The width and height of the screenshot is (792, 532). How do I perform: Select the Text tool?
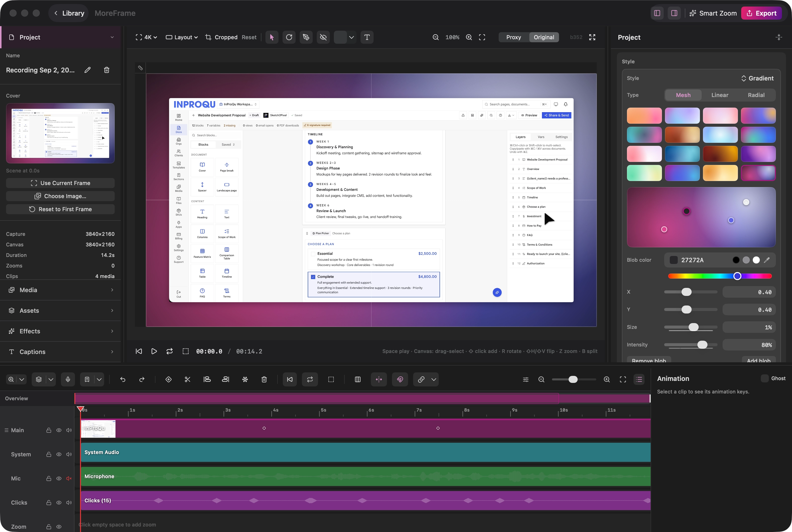click(x=367, y=37)
